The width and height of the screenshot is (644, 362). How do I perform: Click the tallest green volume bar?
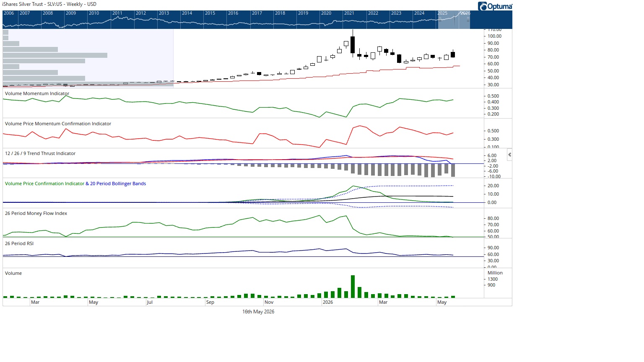353,287
